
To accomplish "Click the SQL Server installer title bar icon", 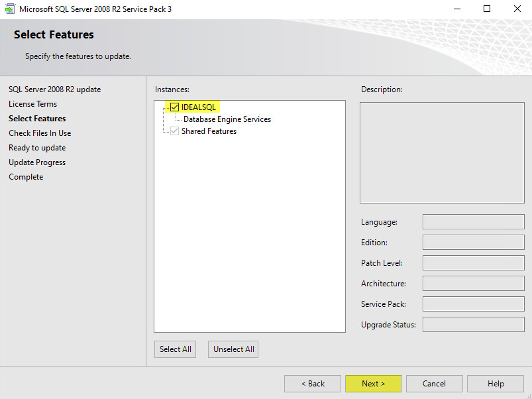I will tap(10, 9).
